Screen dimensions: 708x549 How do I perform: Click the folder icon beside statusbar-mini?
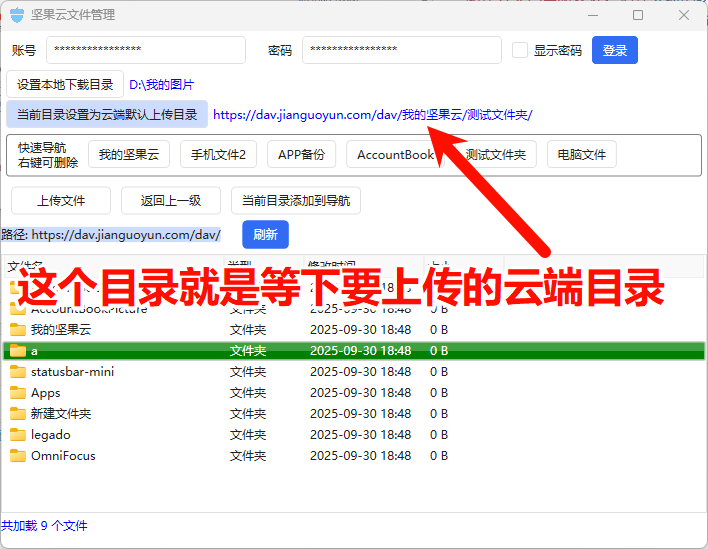point(17,372)
